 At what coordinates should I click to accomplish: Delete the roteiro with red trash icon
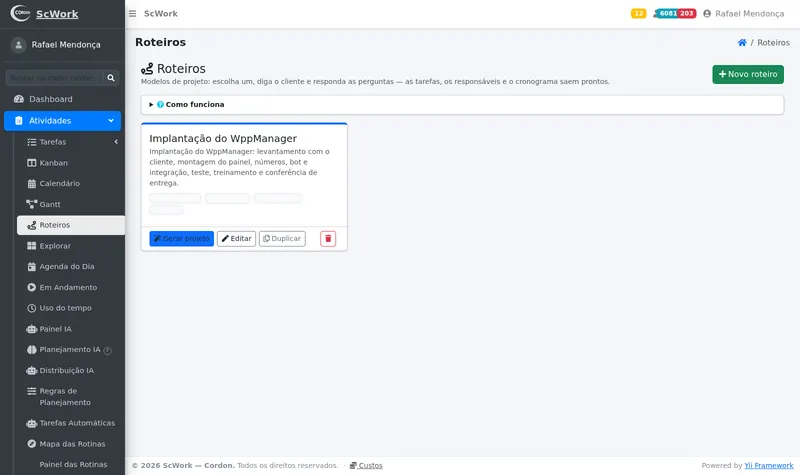[328, 239]
